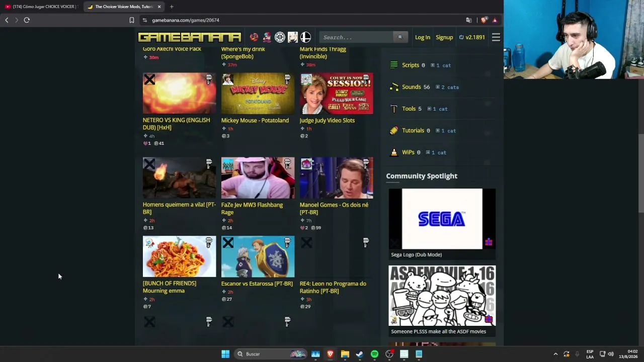Open the Tools section link

(x=409, y=109)
